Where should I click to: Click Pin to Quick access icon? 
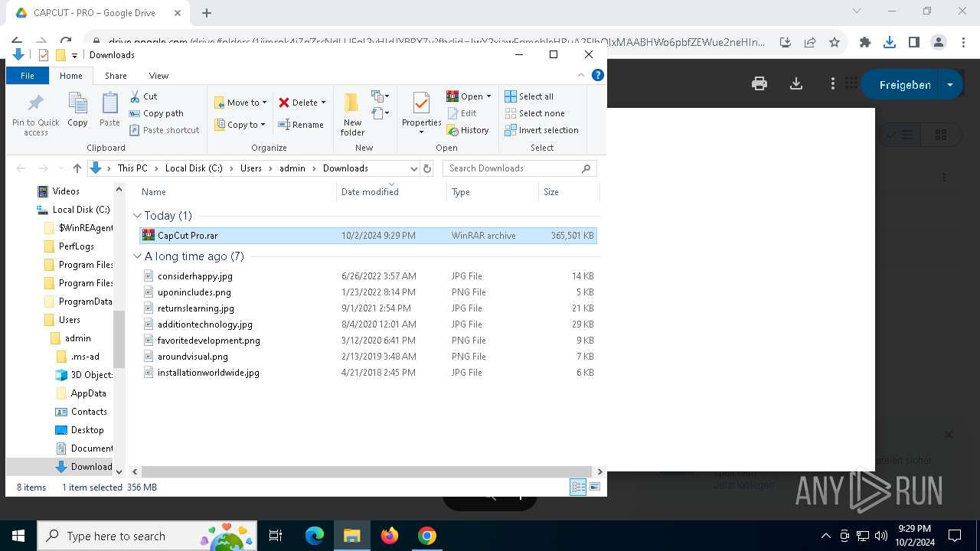coord(35,103)
